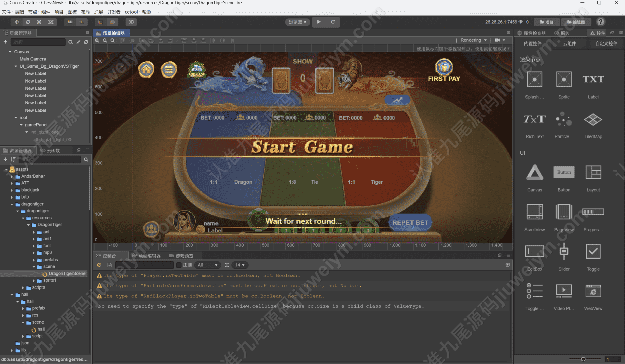Refresh the preview with reload button
625x364 pixels.
coord(333,22)
